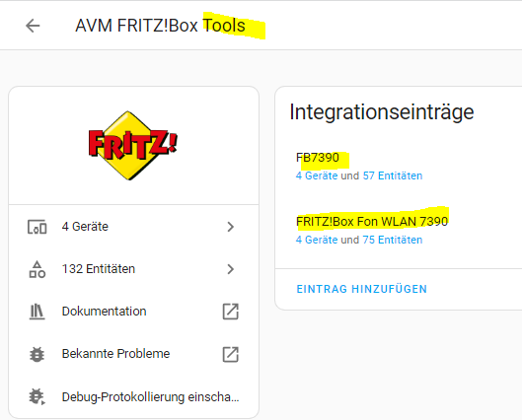Open 4 Geräte link under FB7390
522x420 pixels.
(317, 175)
